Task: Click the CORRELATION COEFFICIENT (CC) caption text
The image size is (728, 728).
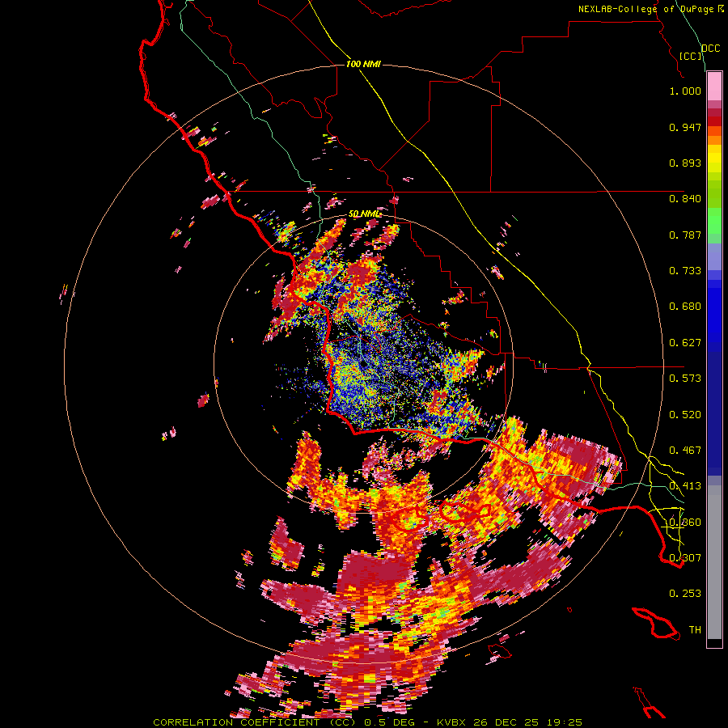Action: (255, 722)
